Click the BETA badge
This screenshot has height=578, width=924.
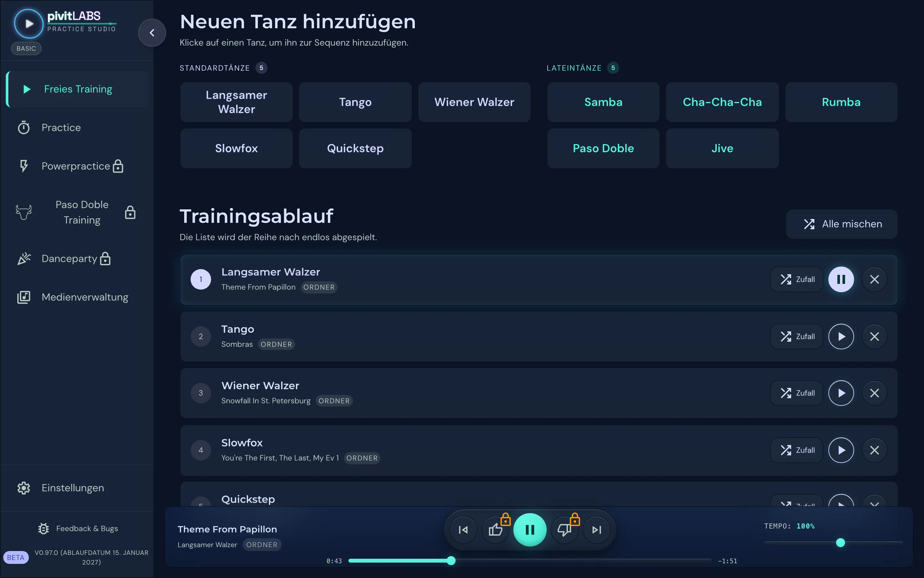click(16, 557)
